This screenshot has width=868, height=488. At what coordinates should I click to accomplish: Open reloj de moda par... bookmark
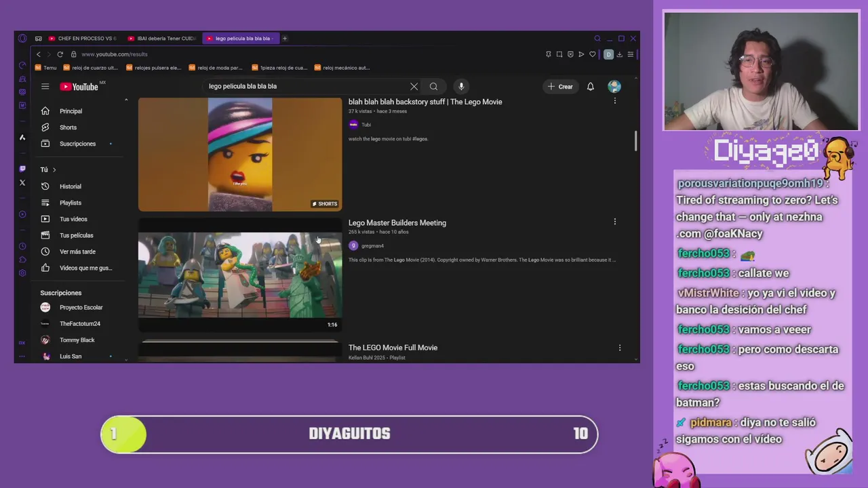[216, 68]
